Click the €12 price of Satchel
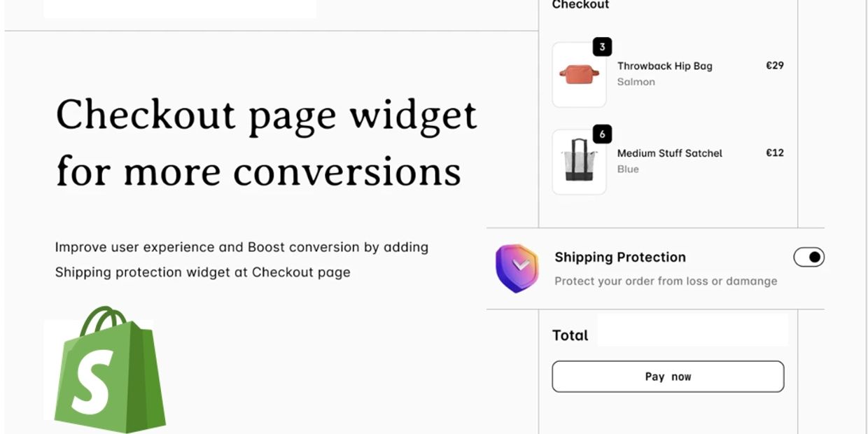 774,153
